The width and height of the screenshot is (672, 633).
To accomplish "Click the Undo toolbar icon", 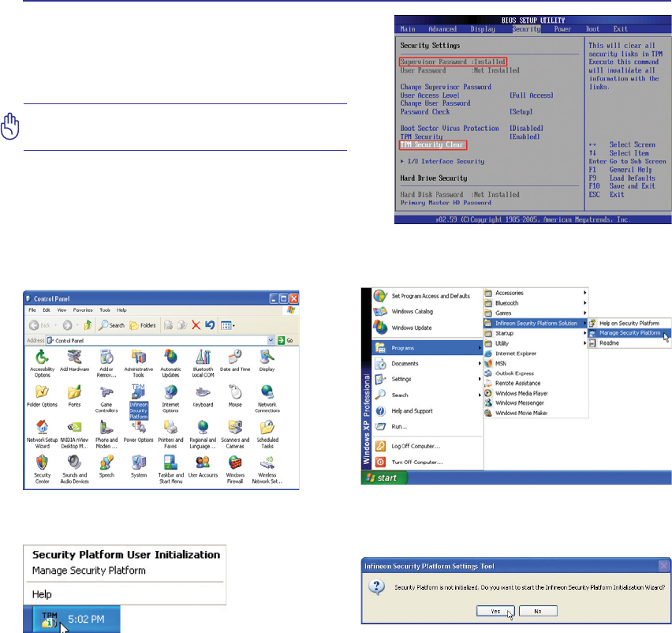I will (210, 325).
